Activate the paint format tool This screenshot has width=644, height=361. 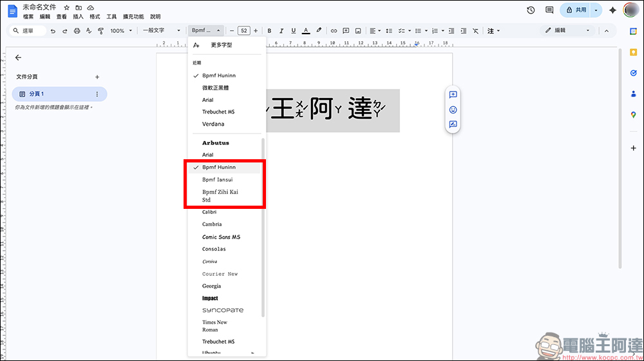[100, 31]
